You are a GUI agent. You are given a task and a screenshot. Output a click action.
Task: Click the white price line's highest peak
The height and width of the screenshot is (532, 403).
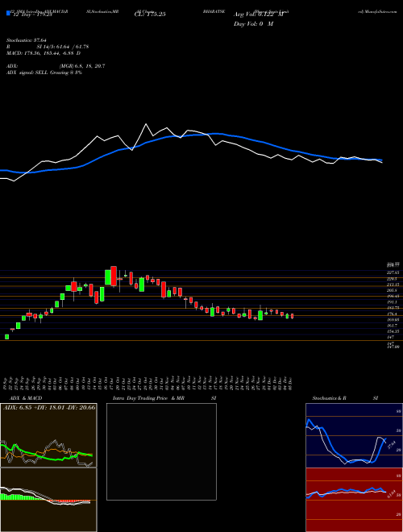point(146,124)
